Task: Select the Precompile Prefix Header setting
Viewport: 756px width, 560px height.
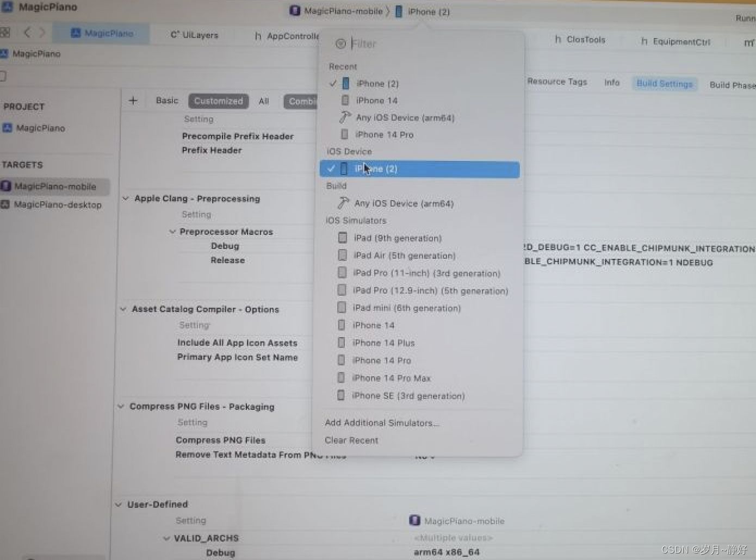Action: [238, 136]
